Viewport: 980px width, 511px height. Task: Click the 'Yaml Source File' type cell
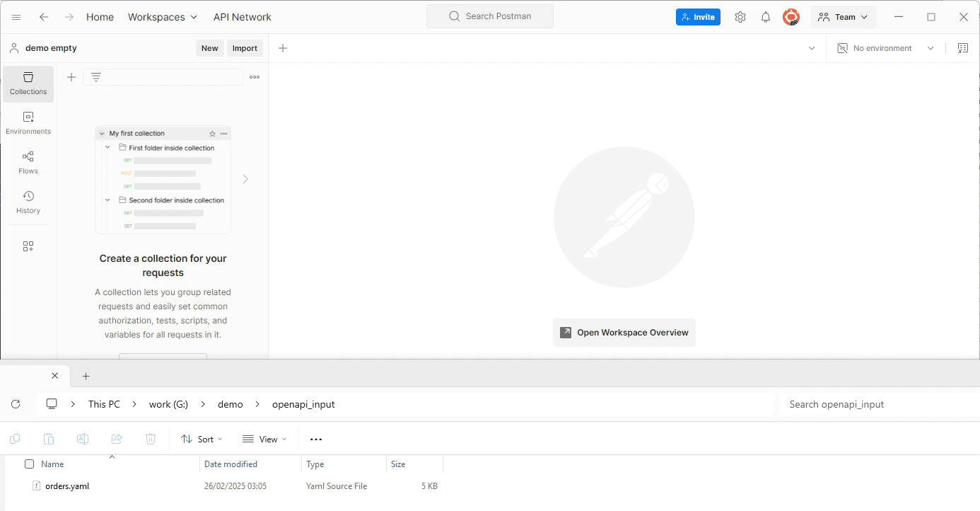click(x=337, y=486)
